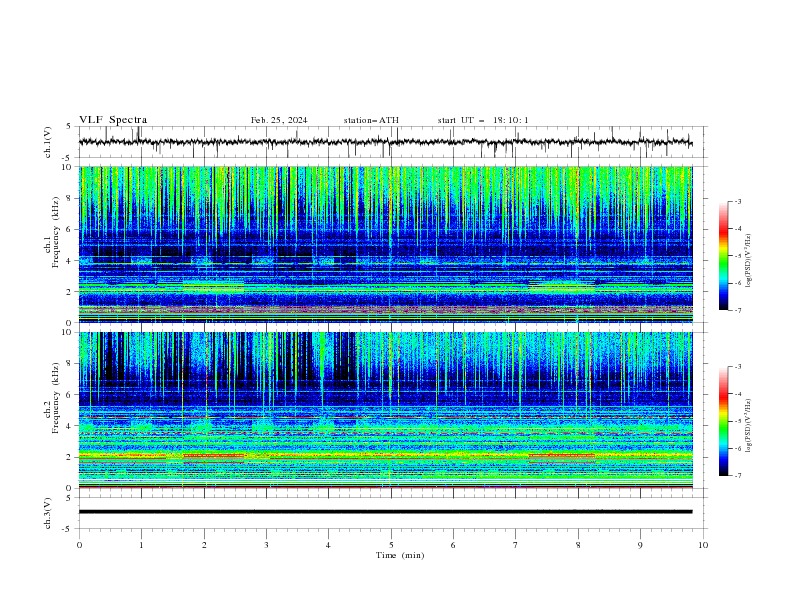The width and height of the screenshot is (792, 612).
Task: Click inside the ch.2 spectrogram panel
Action: coord(385,410)
